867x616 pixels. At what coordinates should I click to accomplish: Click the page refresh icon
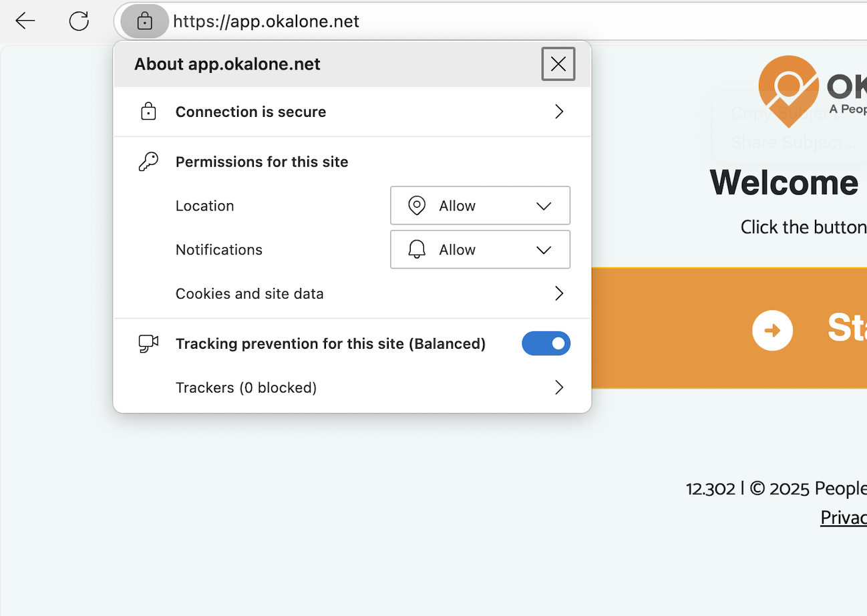[x=78, y=21]
